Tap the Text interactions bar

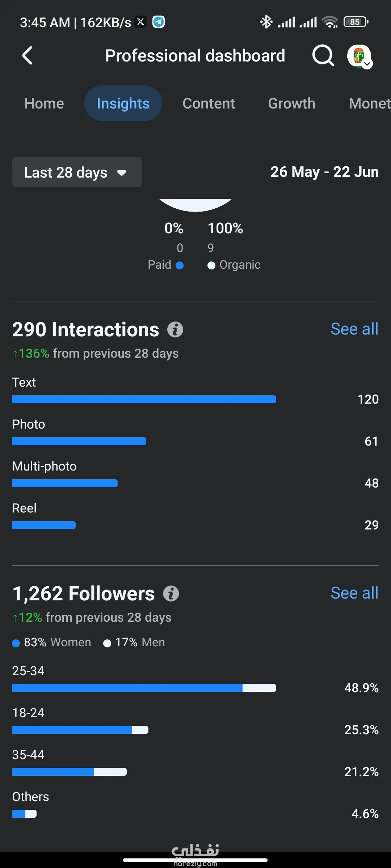click(144, 399)
